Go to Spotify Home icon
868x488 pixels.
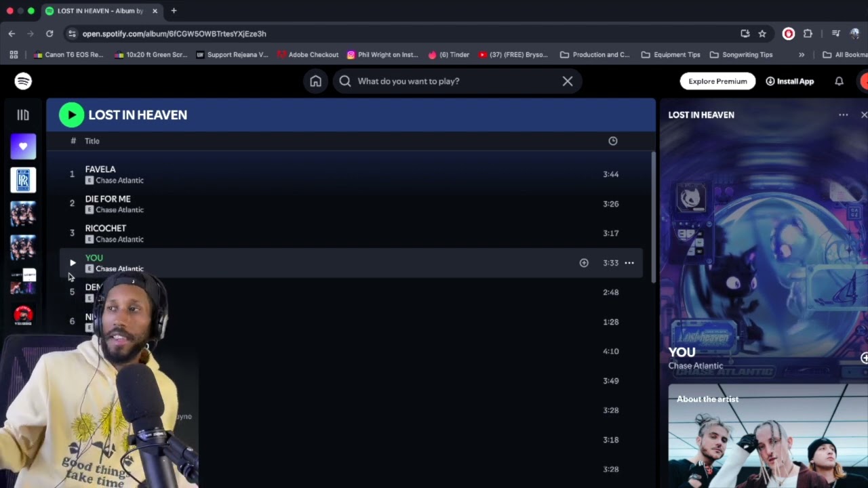tap(315, 81)
